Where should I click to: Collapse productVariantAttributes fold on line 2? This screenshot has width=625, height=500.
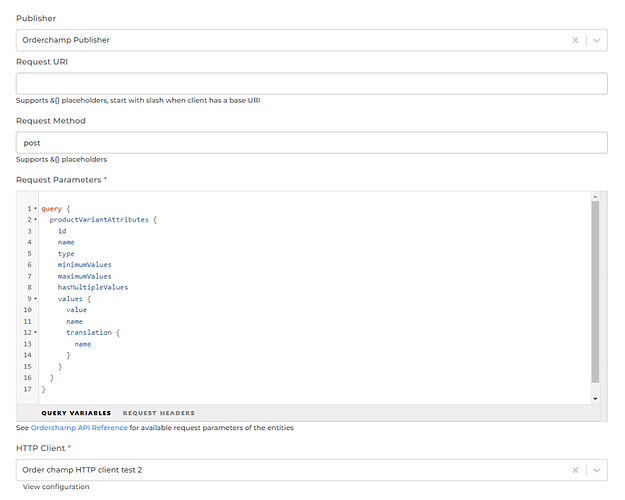(x=35, y=220)
